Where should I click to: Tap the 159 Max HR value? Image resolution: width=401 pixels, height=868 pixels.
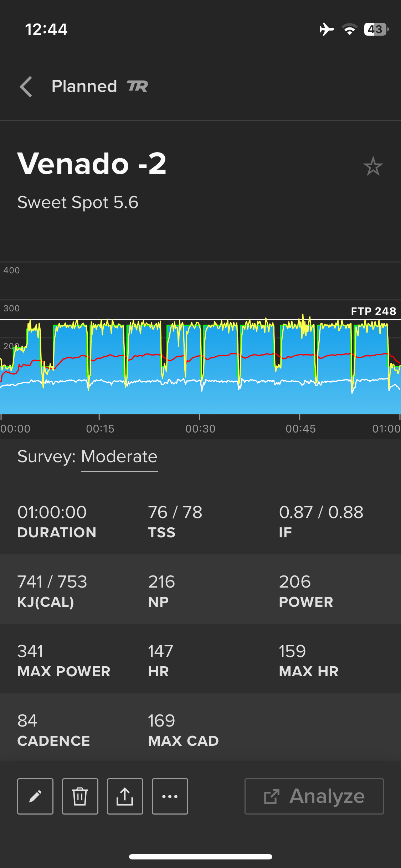(292, 651)
